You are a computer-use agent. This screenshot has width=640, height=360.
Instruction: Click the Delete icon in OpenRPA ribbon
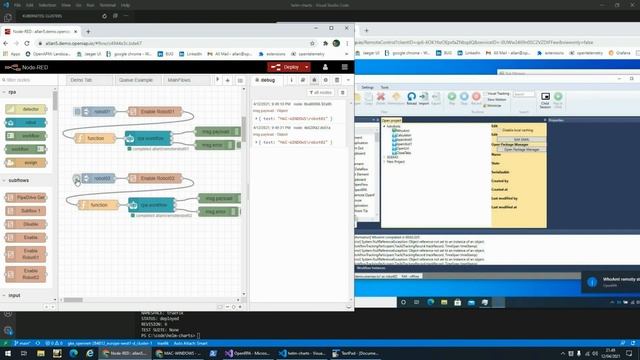point(381,99)
